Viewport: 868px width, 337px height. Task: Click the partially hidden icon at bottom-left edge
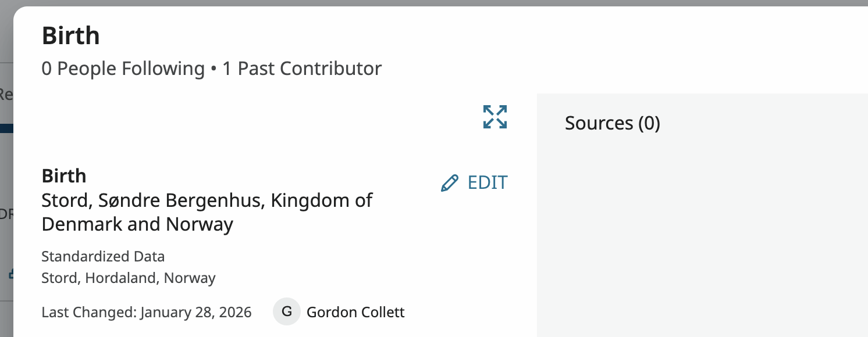9,273
